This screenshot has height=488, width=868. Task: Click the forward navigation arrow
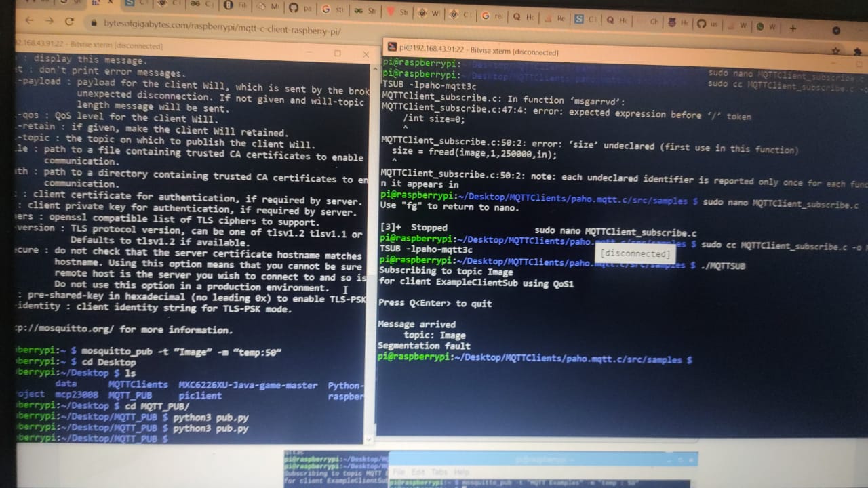click(49, 21)
